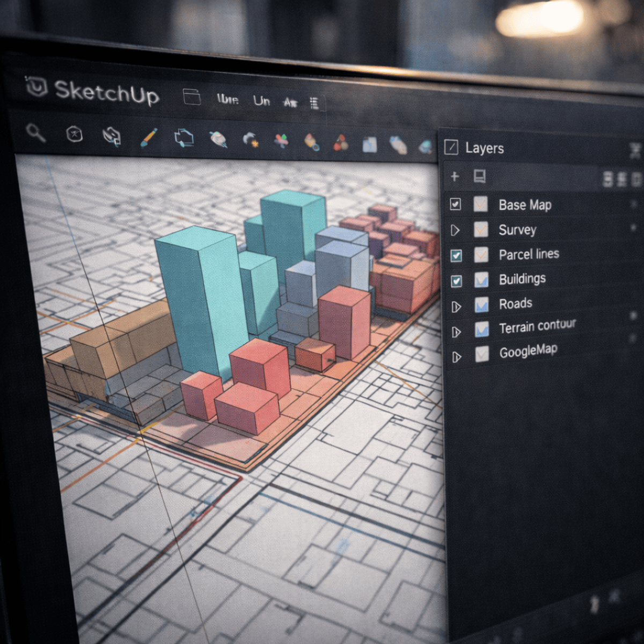Click the Terrain contour blue thumbnail swatch
Image resolution: width=644 pixels, height=644 pixels.
pos(482,328)
